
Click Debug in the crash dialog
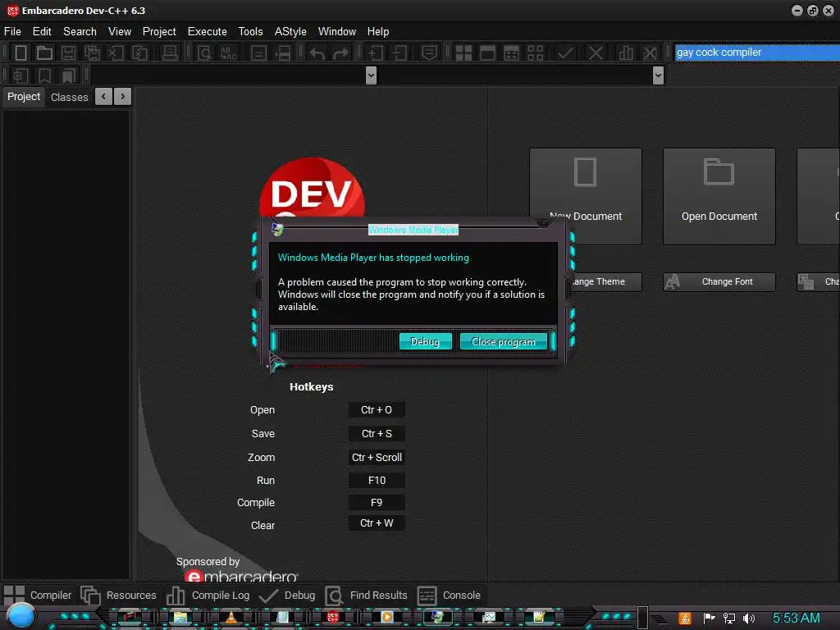pyautogui.click(x=425, y=341)
